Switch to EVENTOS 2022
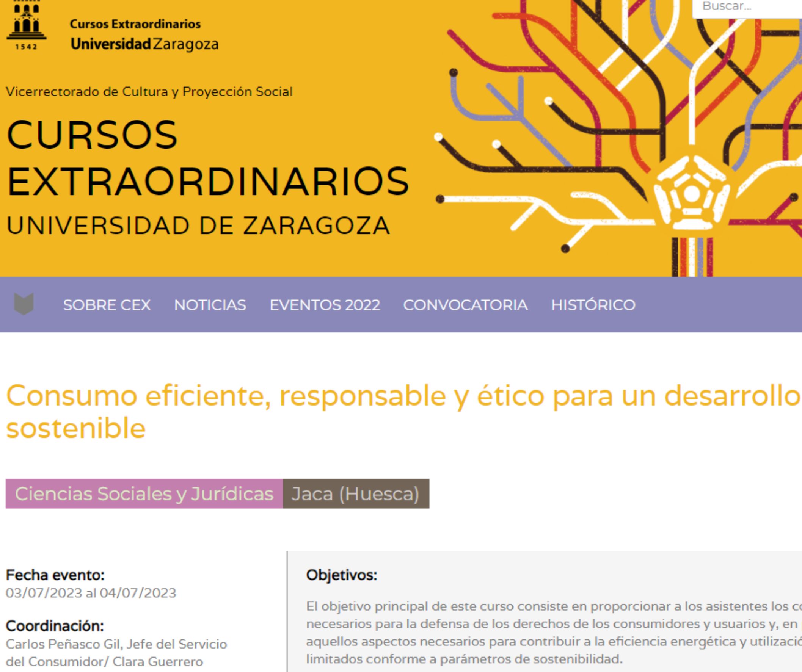Viewport: 802px width, 672px height. click(x=325, y=304)
